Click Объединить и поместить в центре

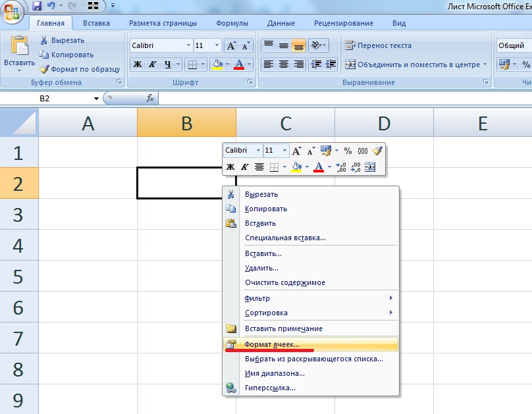point(412,65)
